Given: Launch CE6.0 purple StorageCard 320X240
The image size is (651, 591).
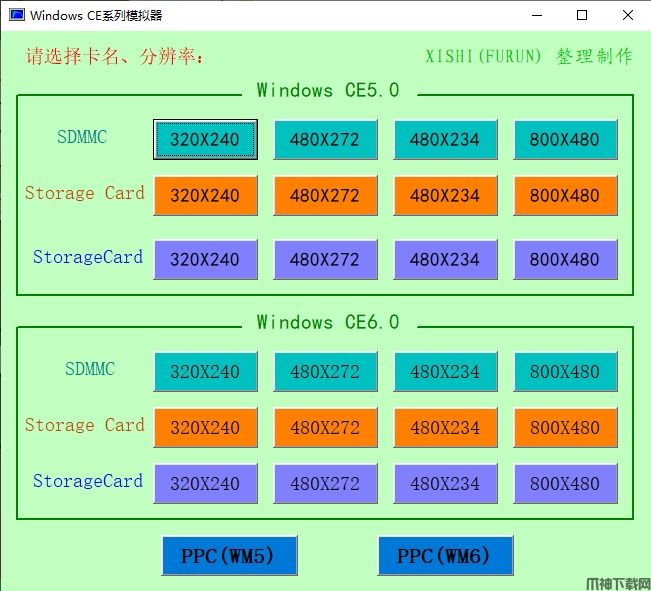Looking at the screenshot, I should click(205, 483).
